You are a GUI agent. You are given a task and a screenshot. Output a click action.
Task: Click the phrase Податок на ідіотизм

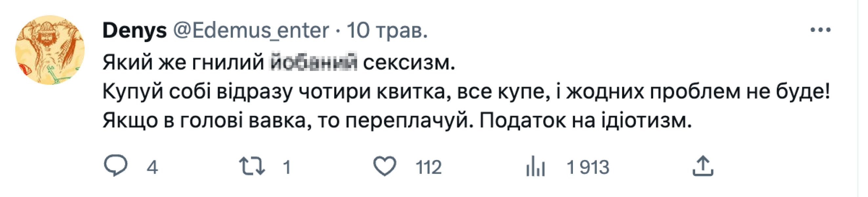point(585,121)
